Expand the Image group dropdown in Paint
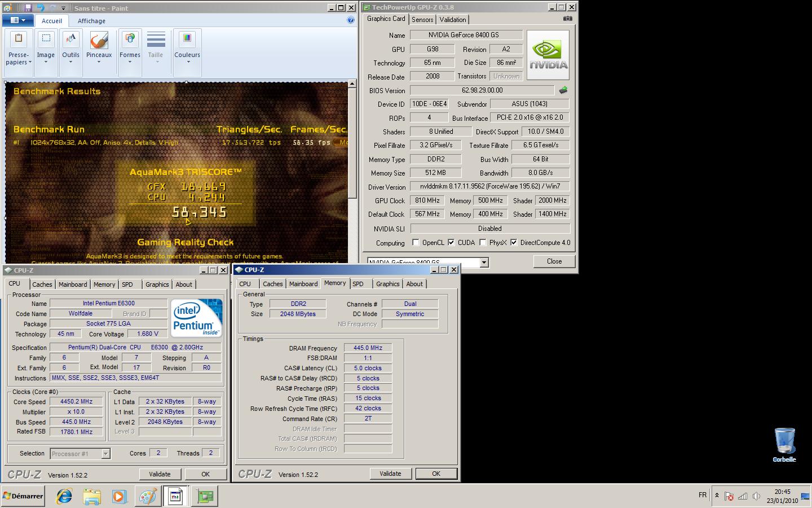 tap(46, 54)
